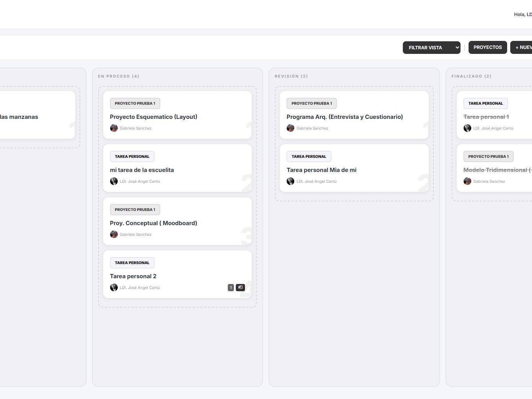Click avatar on Modelo Tridimensional card

pyautogui.click(x=467, y=181)
